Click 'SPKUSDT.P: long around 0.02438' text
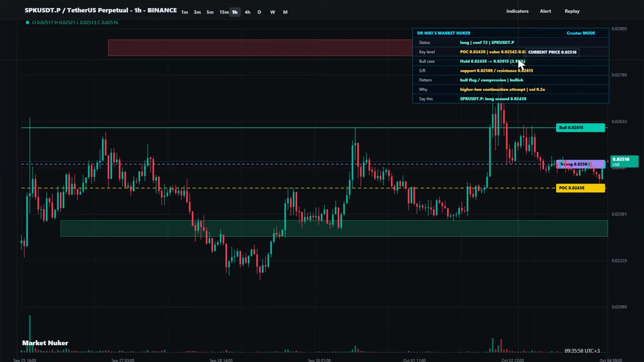Screen dimensions: 644x362 click(493, 99)
